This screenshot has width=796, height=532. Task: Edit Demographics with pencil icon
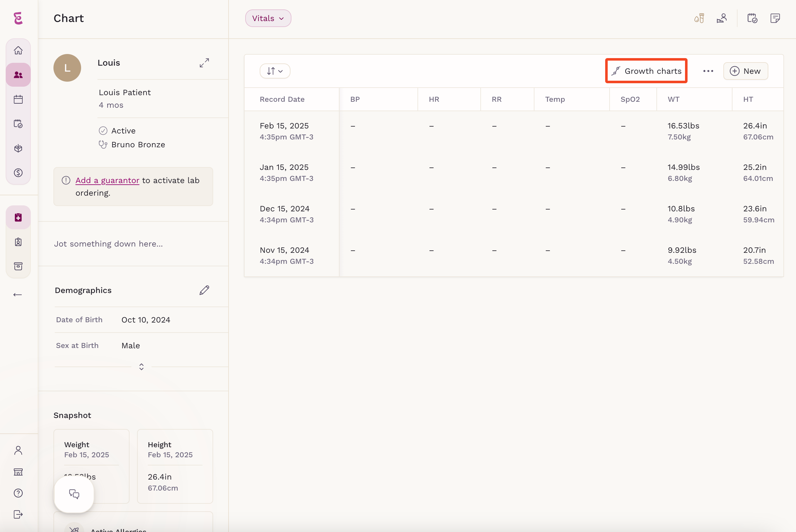tap(204, 290)
